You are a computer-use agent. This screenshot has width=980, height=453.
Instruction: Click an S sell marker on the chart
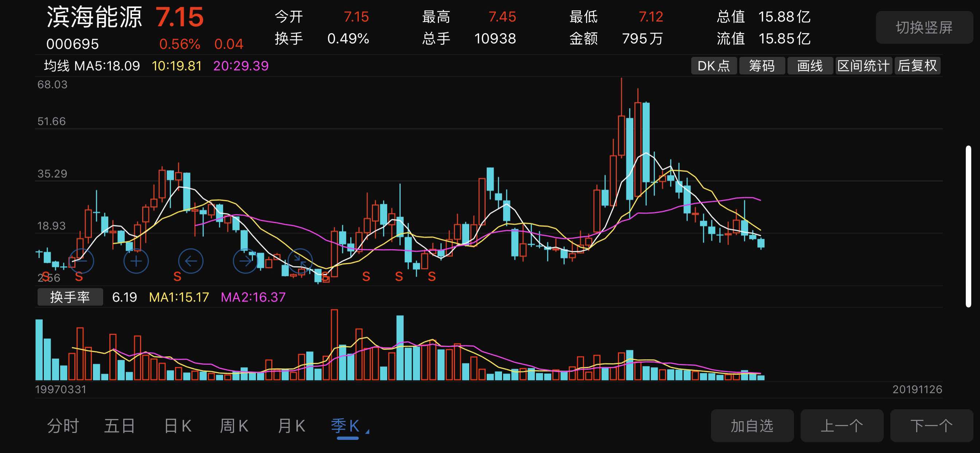click(x=366, y=277)
